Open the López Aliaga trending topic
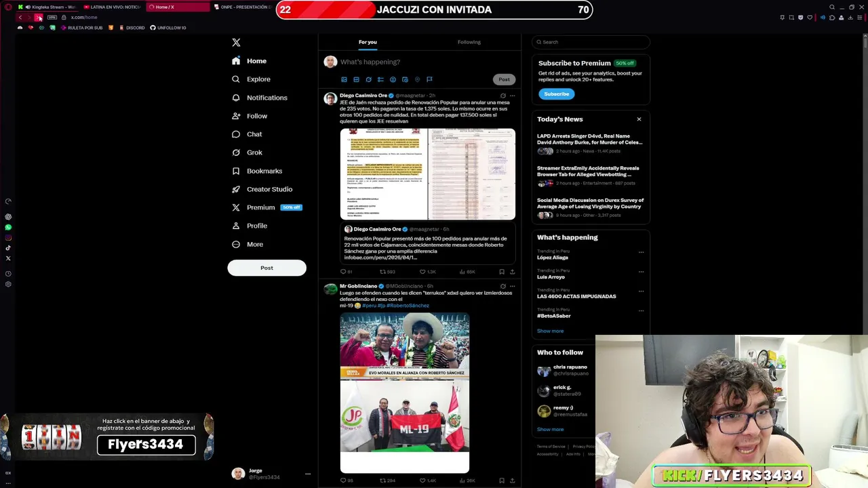 [553, 258]
